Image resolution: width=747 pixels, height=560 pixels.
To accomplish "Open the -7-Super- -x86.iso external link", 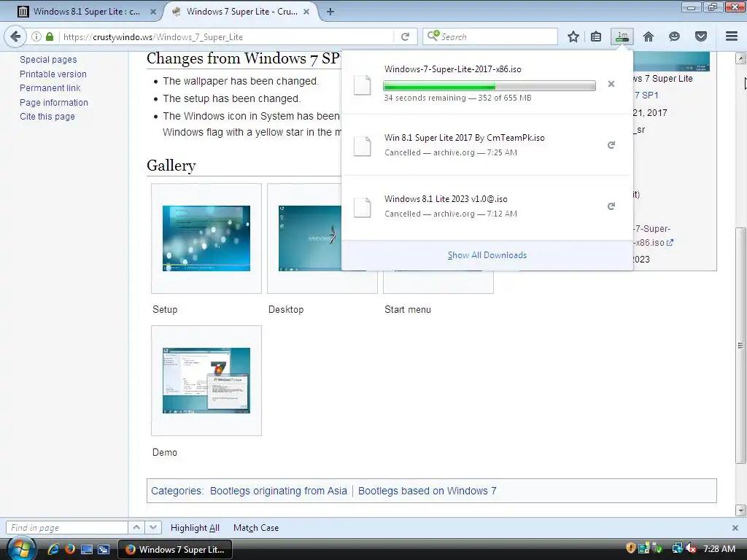I will (x=652, y=236).
